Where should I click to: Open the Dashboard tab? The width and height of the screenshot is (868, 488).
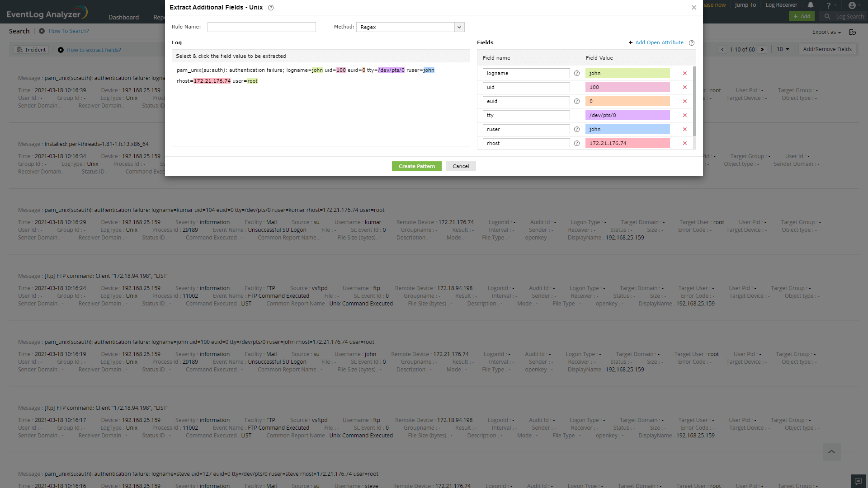click(x=123, y=17)
